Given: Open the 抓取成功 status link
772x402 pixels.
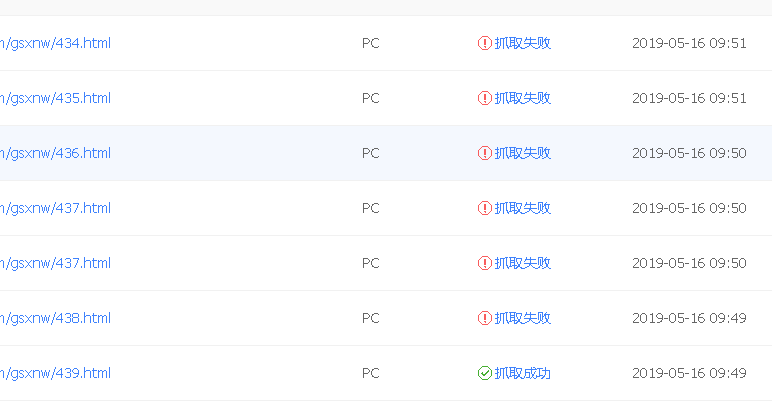Looking at the screenshot, I should pos(522,373).
